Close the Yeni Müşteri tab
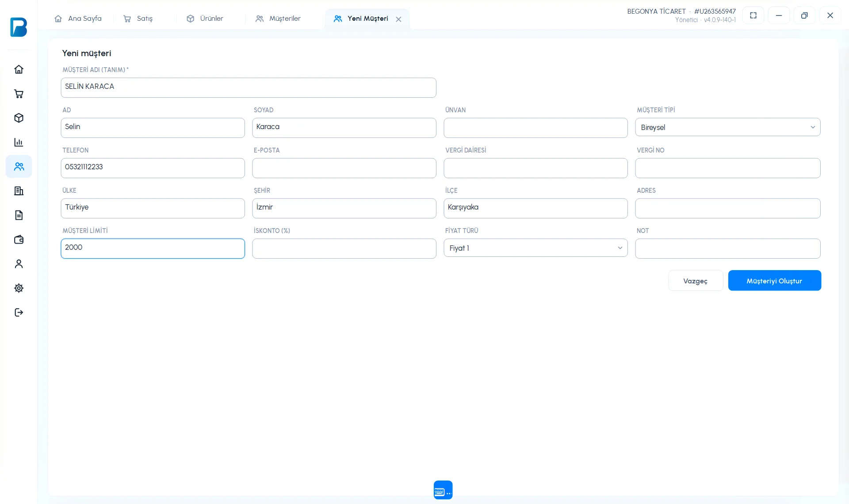Screen dimensions: 849x504 point(398,19)
